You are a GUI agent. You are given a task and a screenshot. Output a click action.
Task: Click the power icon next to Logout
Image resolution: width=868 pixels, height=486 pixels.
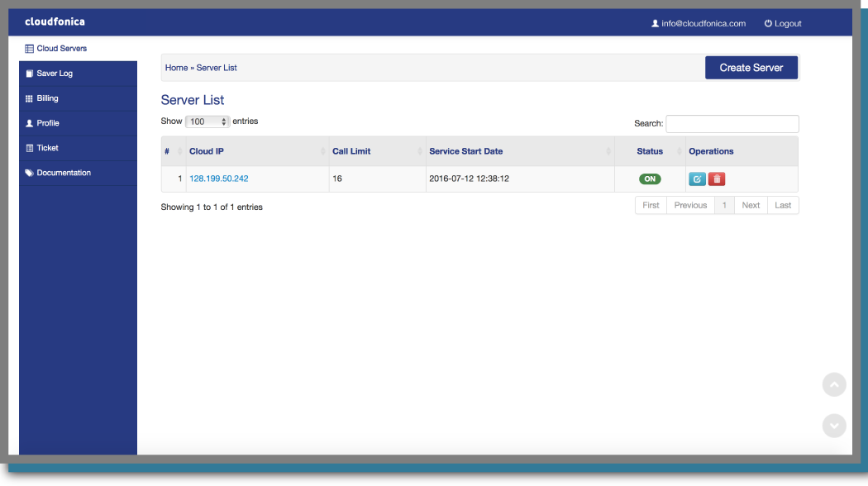(768, 24)
